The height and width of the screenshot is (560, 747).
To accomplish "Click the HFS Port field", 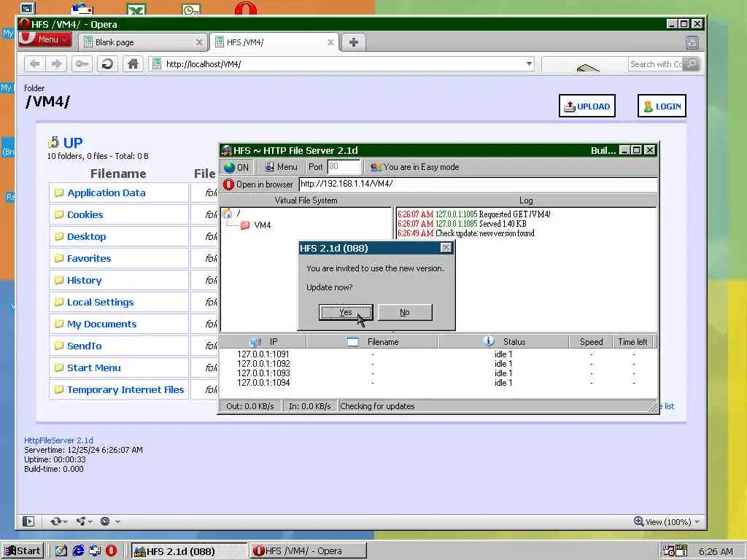I will [x=343, y=167].
